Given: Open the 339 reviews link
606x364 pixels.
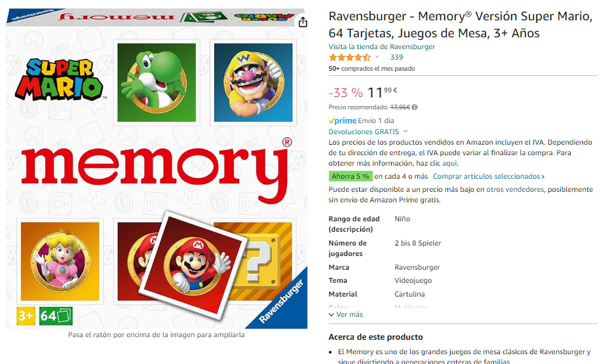Looking at the screenshot, I should (x=396, y=57).
